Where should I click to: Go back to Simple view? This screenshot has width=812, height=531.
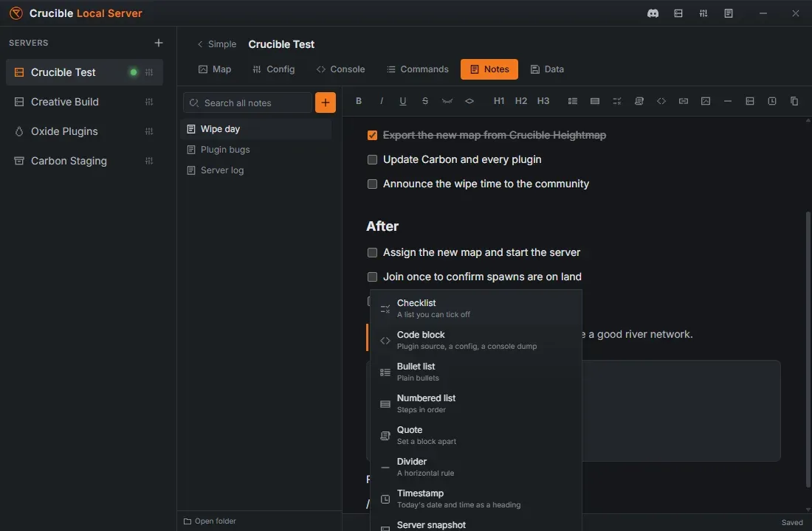216,44
